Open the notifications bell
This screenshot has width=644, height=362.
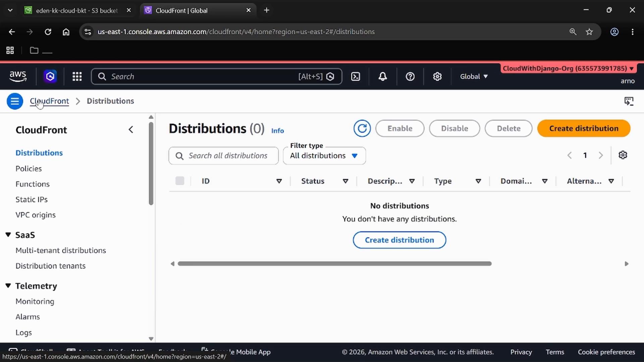click(383, 76)
